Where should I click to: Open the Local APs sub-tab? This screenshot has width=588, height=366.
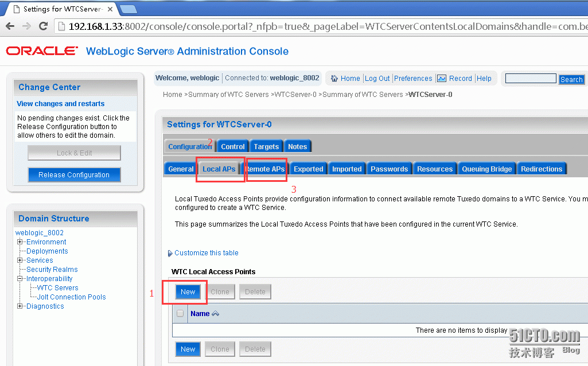(219, 169)
